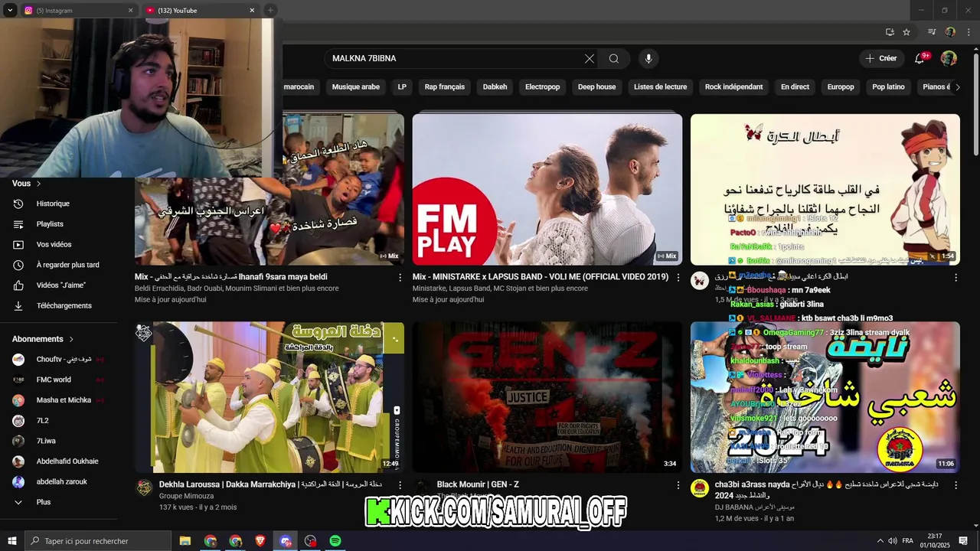Open the Groupe Mimouza channel avatar
Image resolution: width=980 pixels, height=551 pixels.
point(144,488)
